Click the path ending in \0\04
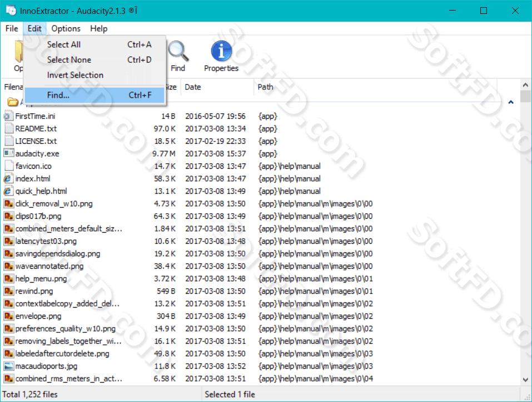Viewport: 532px width, 402px height. coord(316,379)
